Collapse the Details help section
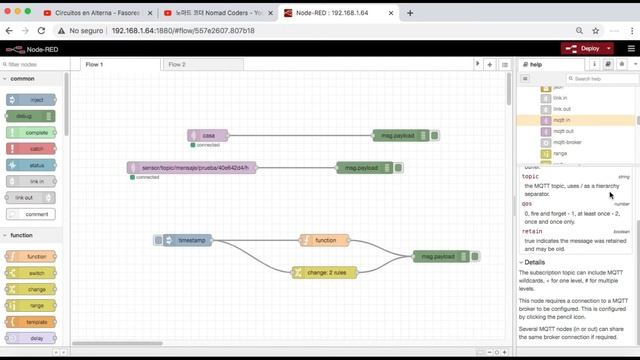640x360 pixels. [532, 262]
